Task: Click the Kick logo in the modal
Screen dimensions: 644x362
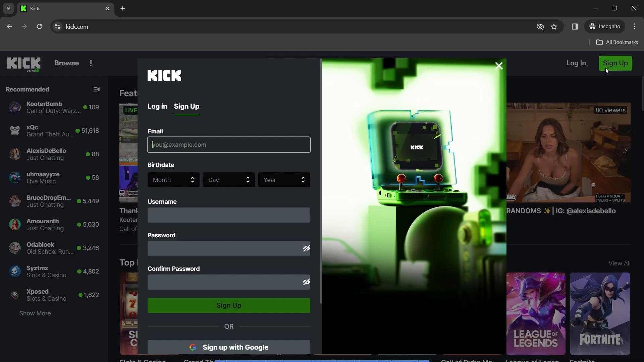Action: coord(164,75)
